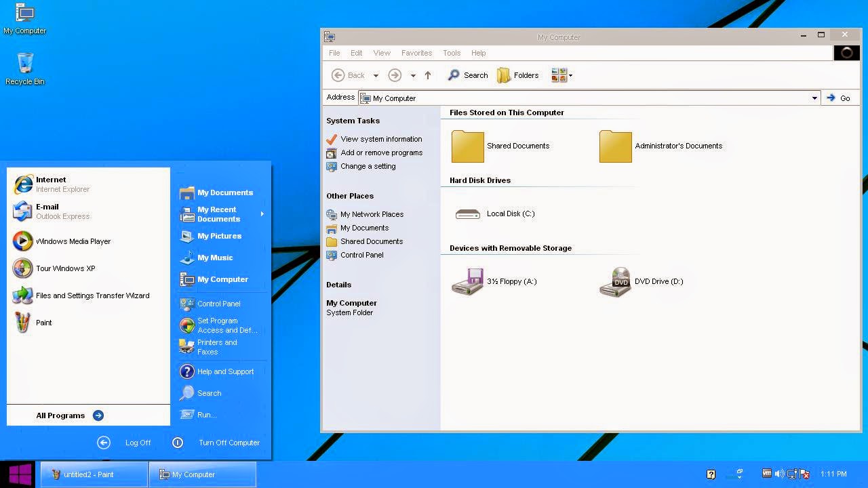Open the Views dropdown in Explorer toolbar

pos(562,75)
